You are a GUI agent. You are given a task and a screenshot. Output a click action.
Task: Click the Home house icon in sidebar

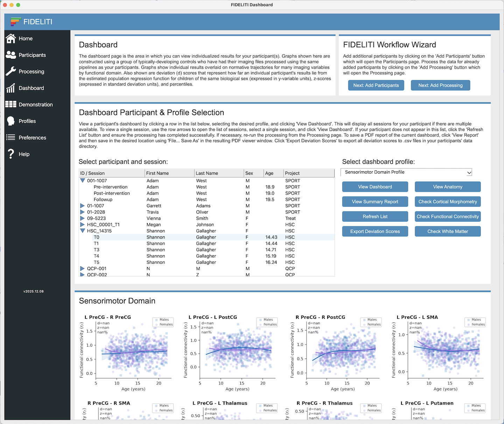(11, 39)
